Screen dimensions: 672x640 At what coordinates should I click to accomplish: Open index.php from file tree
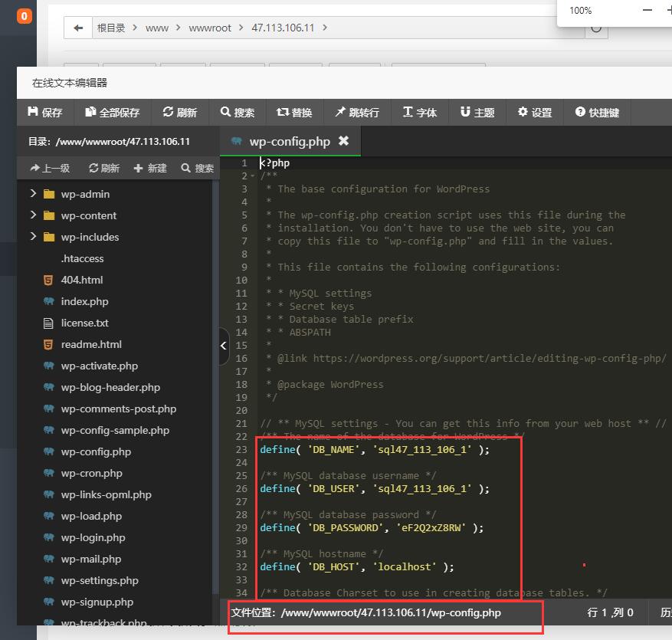84,301
